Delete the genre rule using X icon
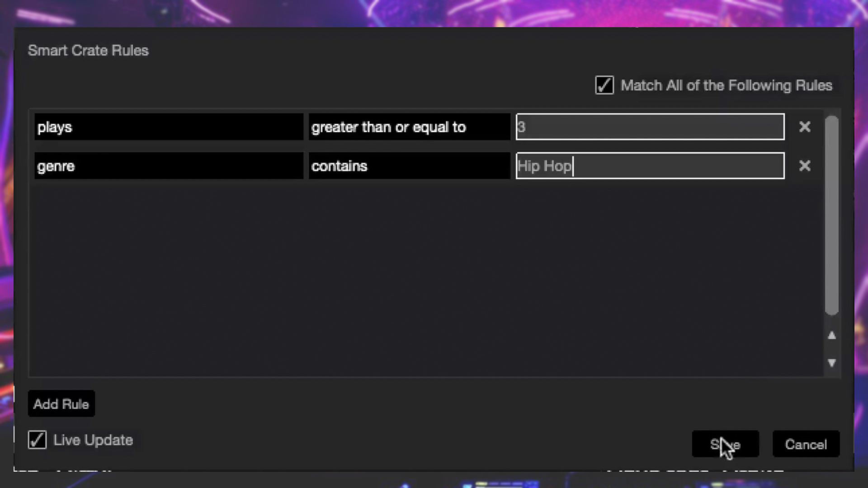The image size is (868, 488). [804, 166]
